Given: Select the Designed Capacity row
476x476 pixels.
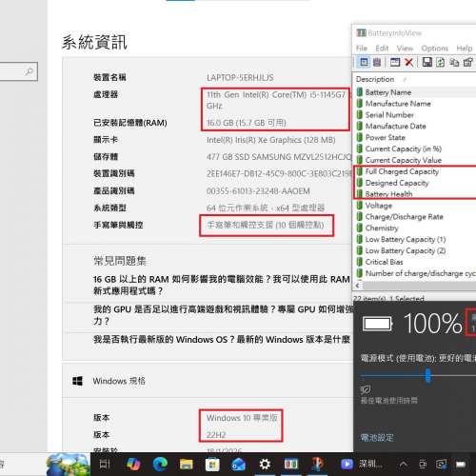Looking at the screenshot, I should pos(416,183).
